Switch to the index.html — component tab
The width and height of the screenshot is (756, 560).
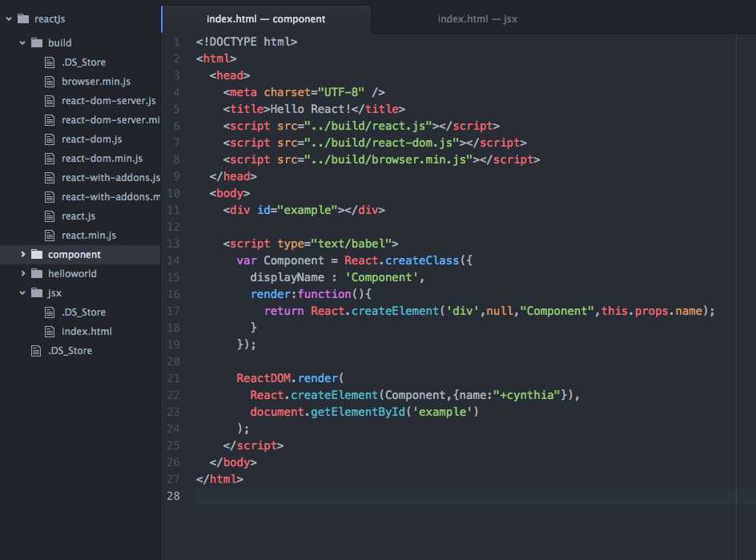[266, 18]
